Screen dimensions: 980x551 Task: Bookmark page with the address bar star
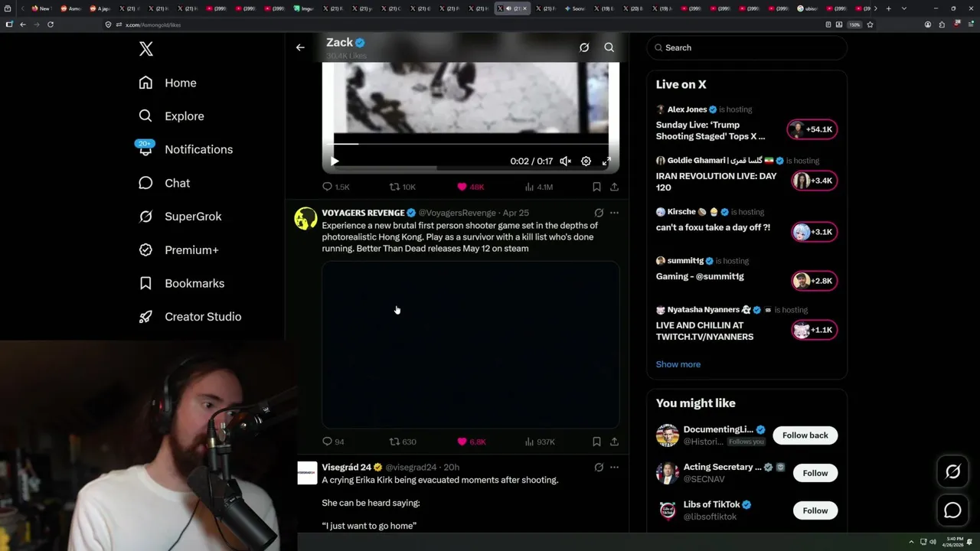coord(871,24)
